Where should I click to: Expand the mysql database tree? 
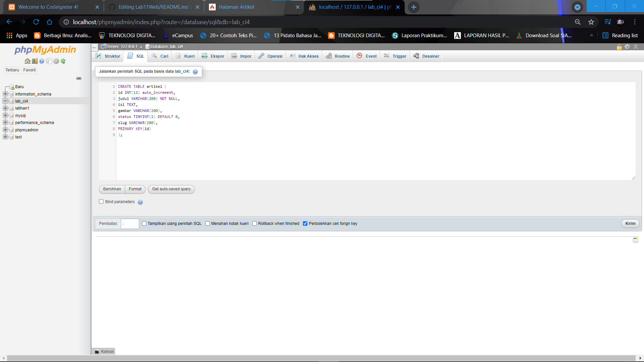pos(6,115)
